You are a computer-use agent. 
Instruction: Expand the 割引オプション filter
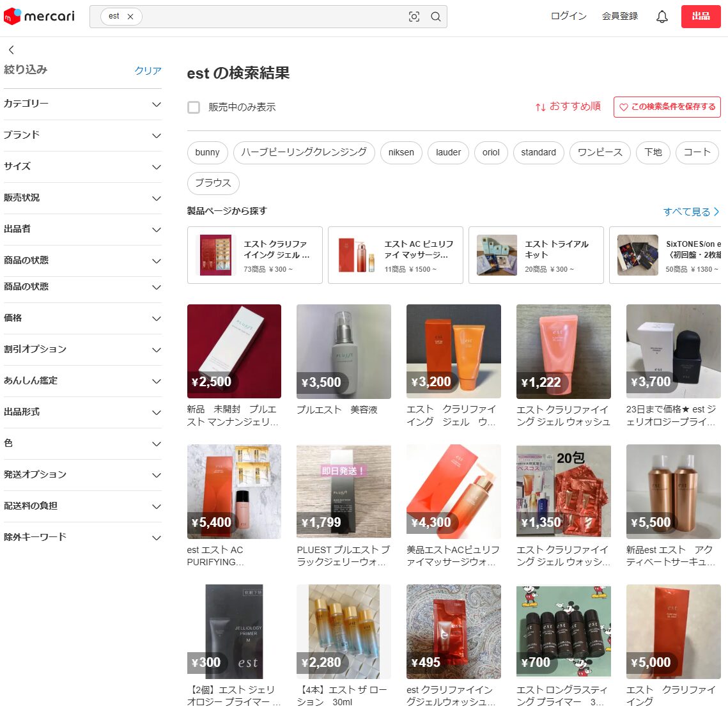pyautogui.click(x=82, y=350)
